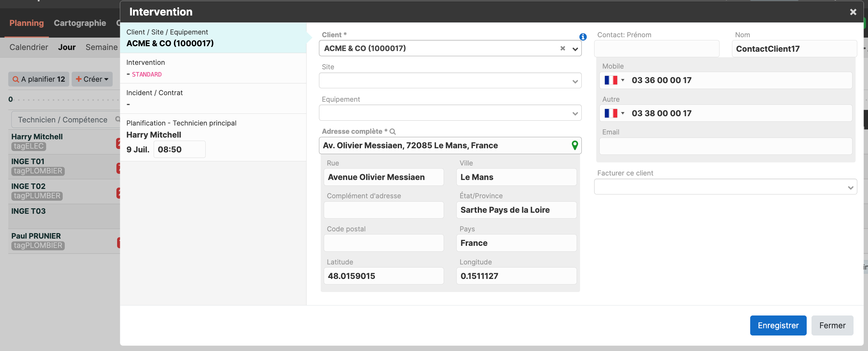
Task: Select the Calendrier view
Action: (x=29, y=47)
